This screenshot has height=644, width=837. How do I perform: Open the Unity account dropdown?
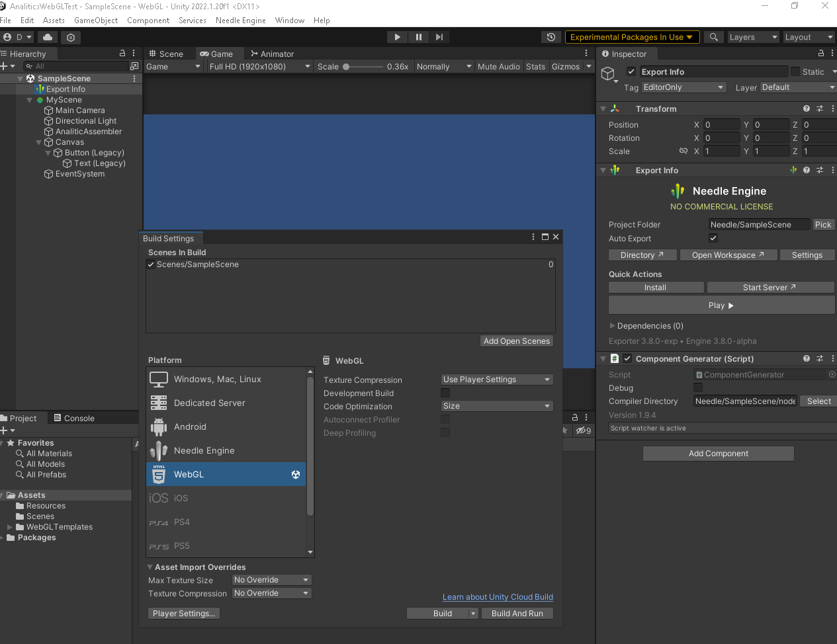[17, 37]
